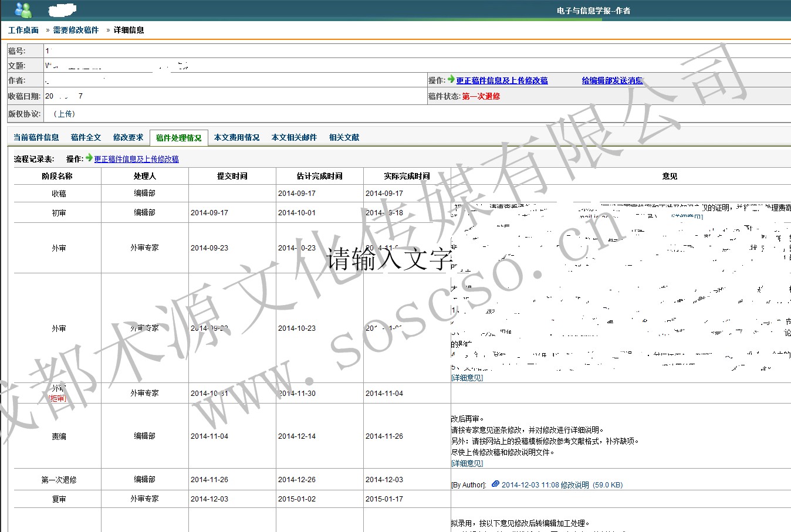Click 责编 stage cell
This screenshot has height=532, width=791.
pyautogui.click(x=59, y=436)
